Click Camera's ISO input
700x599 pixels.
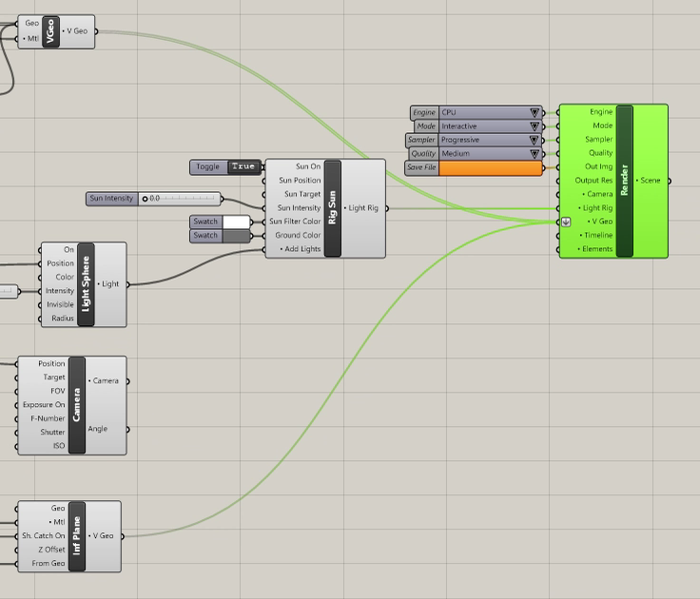point(59,446)
